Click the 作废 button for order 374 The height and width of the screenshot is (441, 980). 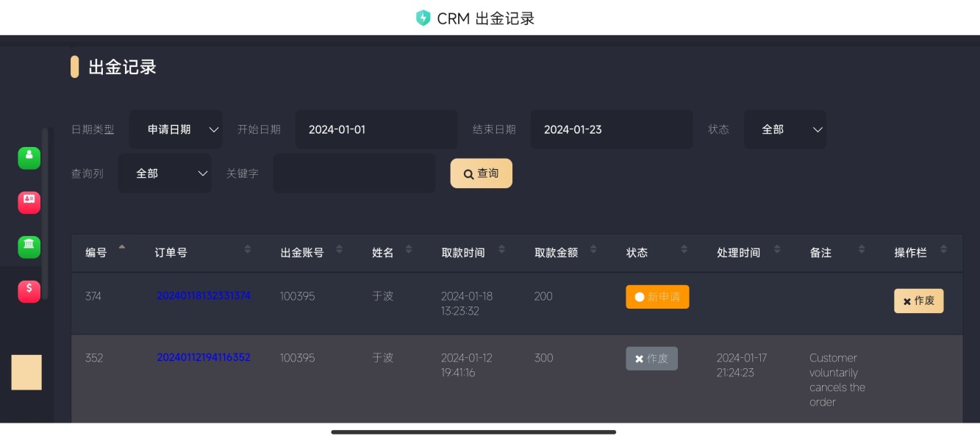(x=918, y=301)
